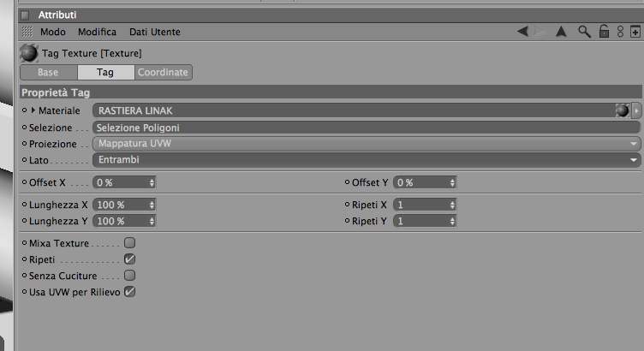Click the Offset X stepper arrows

pos(152,182)
